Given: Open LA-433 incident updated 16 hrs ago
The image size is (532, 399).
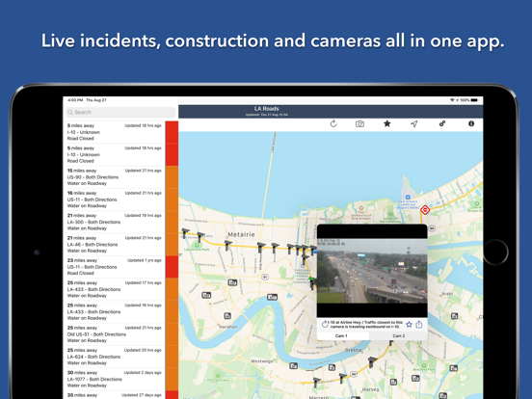Looking at the screenshot, I should point(120,311).
